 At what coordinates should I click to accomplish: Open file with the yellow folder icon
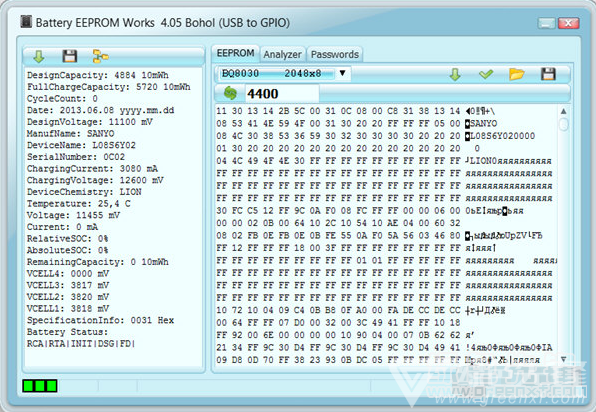pyautogui.click(x=517, y=74)
